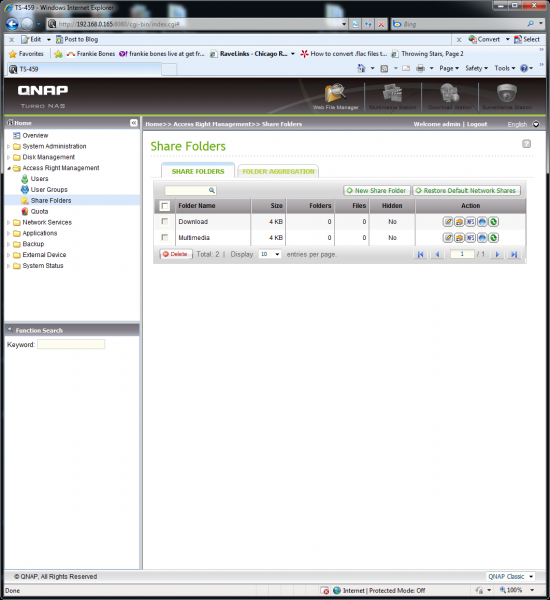The width and height of the screenshot is (550, 600).
Task: Click the Logout link
Action: (477, 124)
